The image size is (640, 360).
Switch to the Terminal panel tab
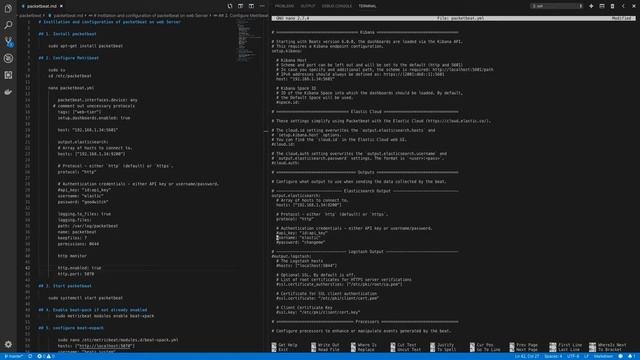pos(367,6)
